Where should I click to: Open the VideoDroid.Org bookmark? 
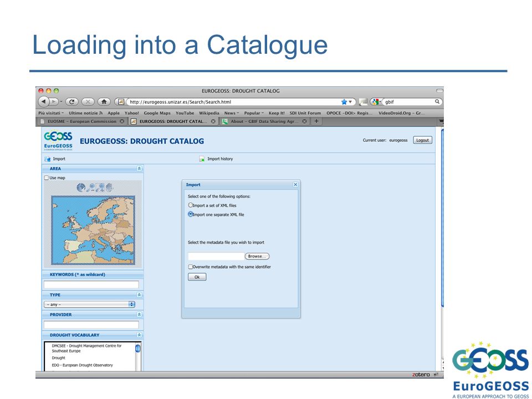pyautogui.click(x=401, y=113)
